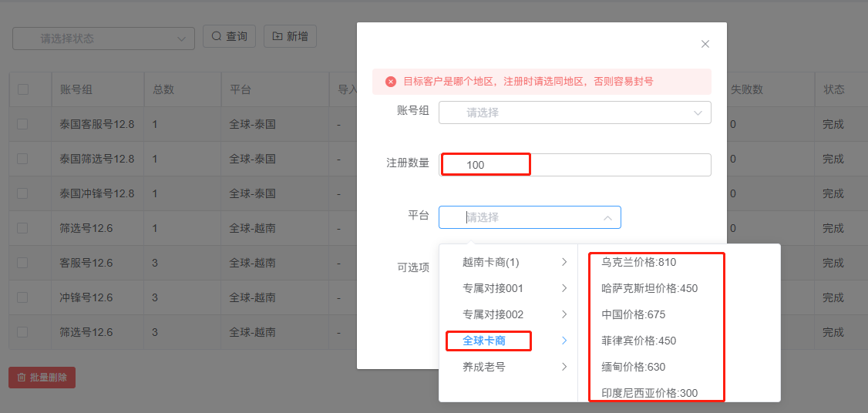Collapse the 平台 cascader dropdown

pos(607,218)
